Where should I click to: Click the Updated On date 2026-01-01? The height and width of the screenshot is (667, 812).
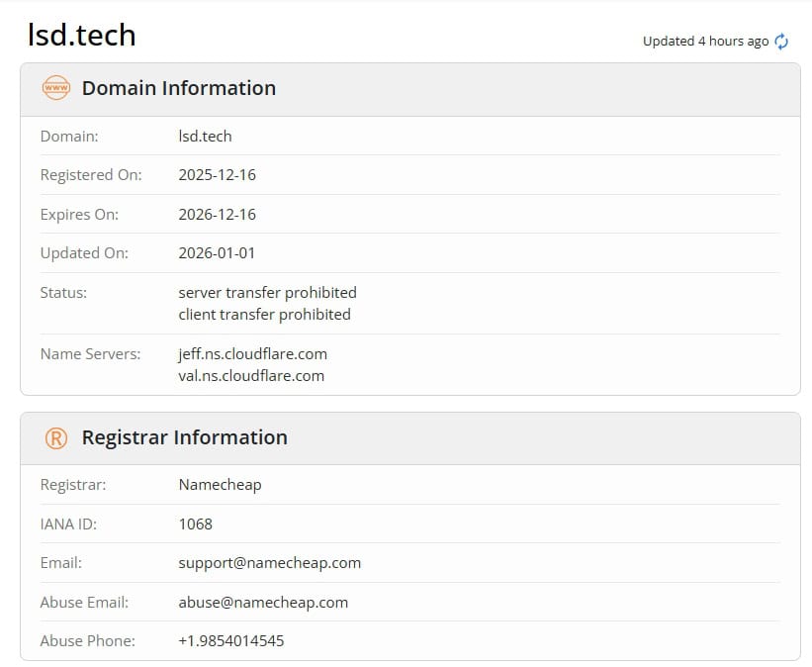[217, 253]
